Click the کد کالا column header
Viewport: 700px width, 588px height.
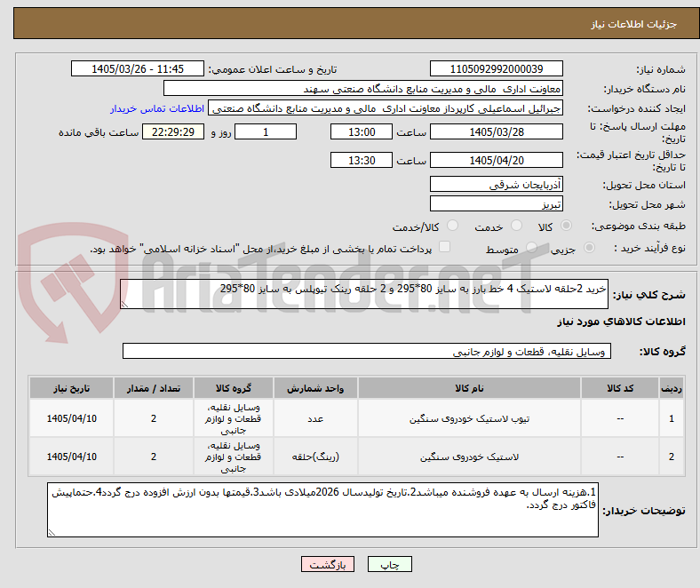click(x=620, y=388)
